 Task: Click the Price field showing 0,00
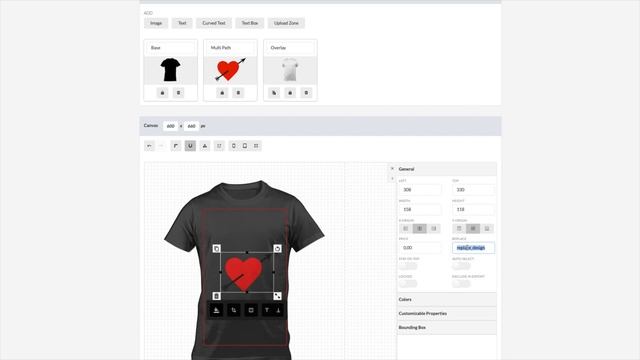point(420,248)
